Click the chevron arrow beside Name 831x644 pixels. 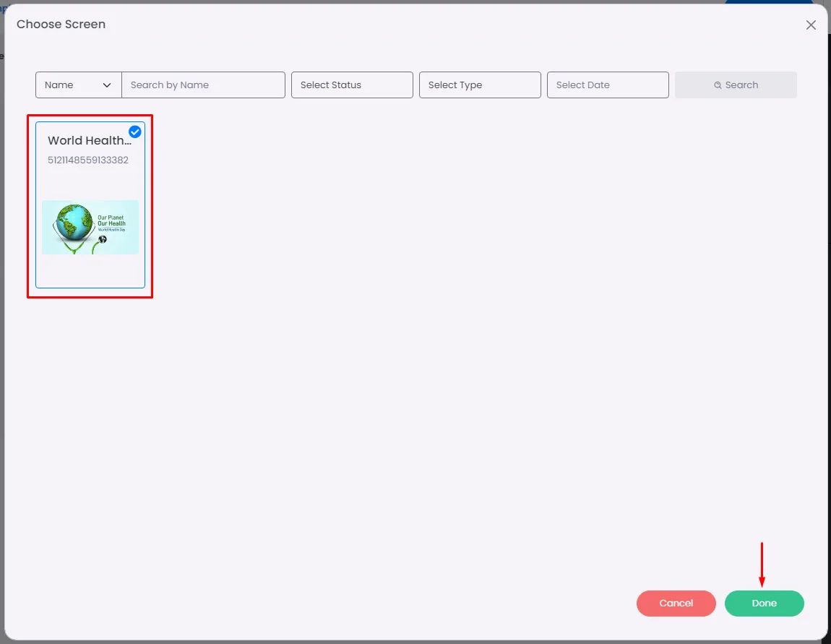(106, 85)
